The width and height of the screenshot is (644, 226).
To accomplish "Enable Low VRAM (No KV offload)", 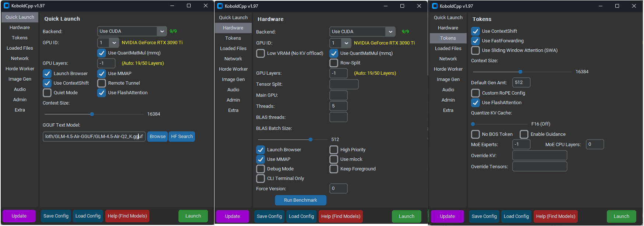I will coord(261,53).
